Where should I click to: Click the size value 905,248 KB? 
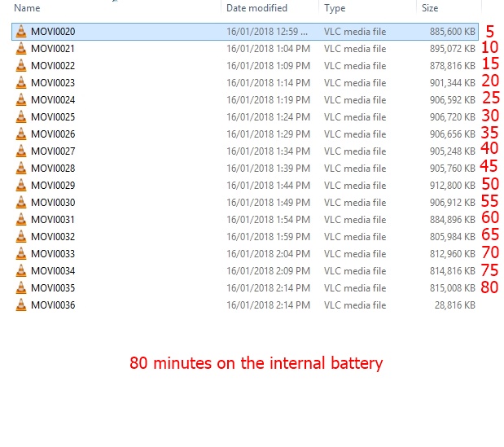452,151
